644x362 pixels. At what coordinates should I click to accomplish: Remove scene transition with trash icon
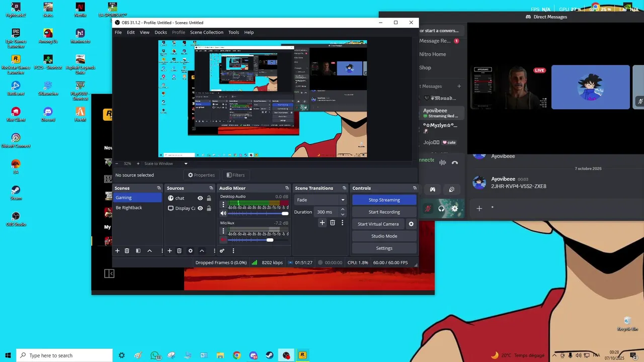333,223
